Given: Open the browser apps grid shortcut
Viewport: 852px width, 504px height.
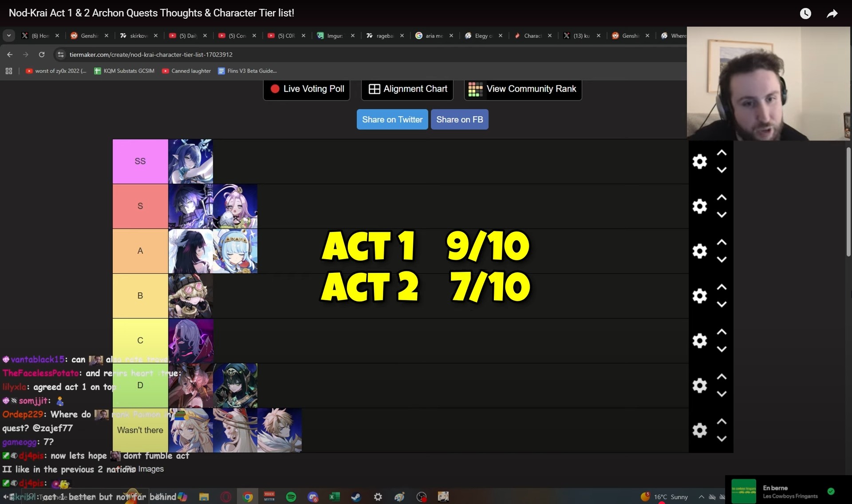Looking at the screenshot, I should click(9, 71).
